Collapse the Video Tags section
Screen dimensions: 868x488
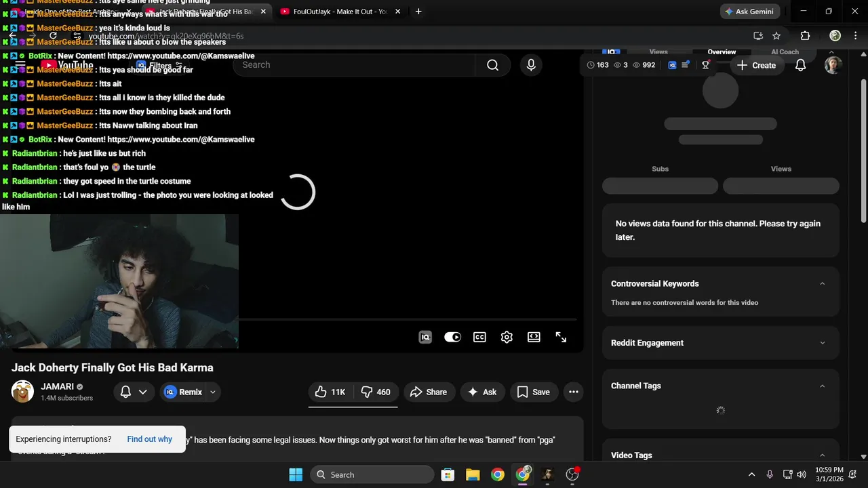823,455
